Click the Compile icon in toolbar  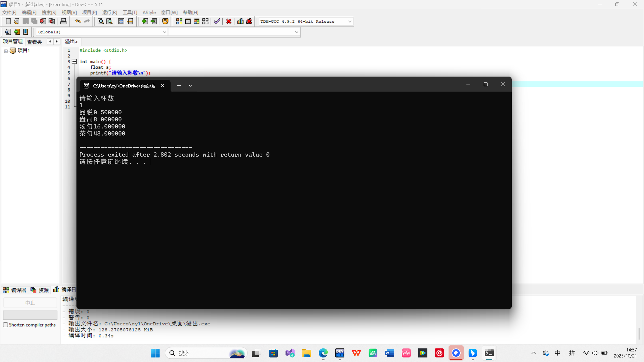click(179, 21)
